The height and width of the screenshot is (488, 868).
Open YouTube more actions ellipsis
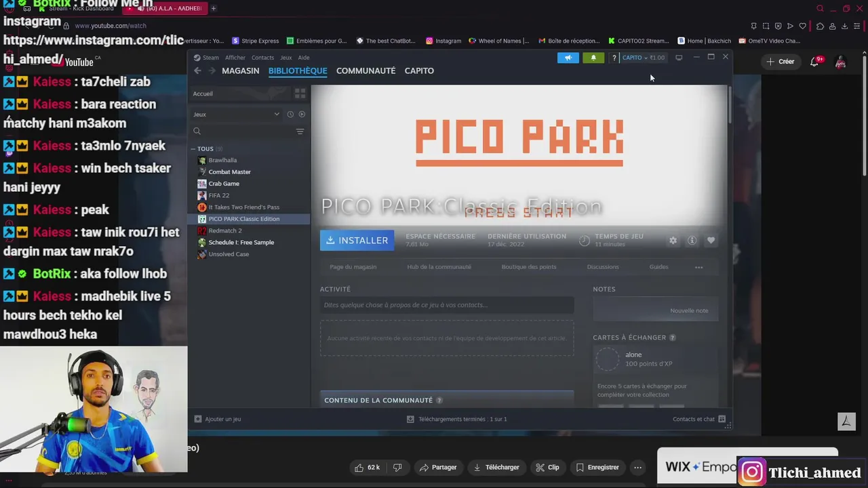[637, 467]
